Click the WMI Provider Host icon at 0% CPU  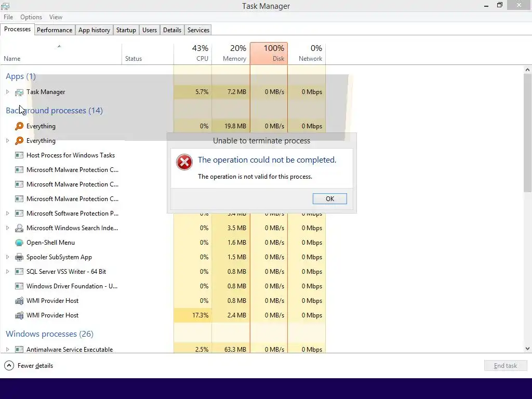[19, 301]
